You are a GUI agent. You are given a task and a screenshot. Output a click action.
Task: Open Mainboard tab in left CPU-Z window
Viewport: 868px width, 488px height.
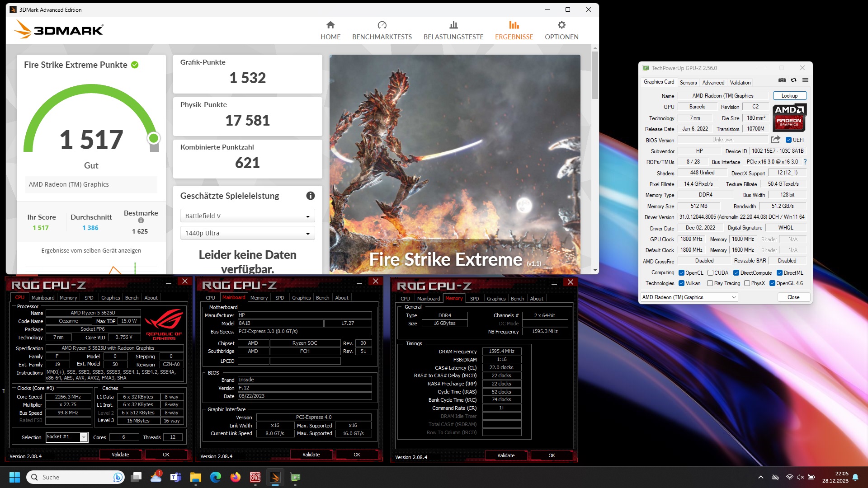[43, 298]
